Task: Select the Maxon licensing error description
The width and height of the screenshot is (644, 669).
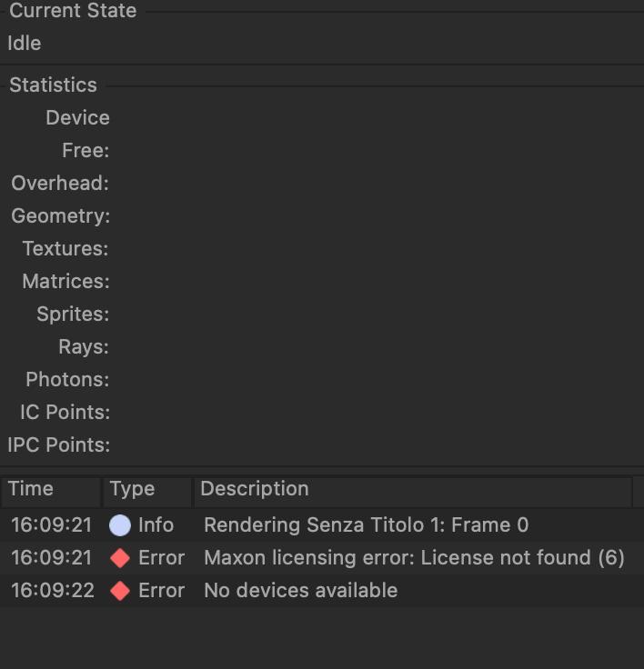Action: [x=414, y=557]
